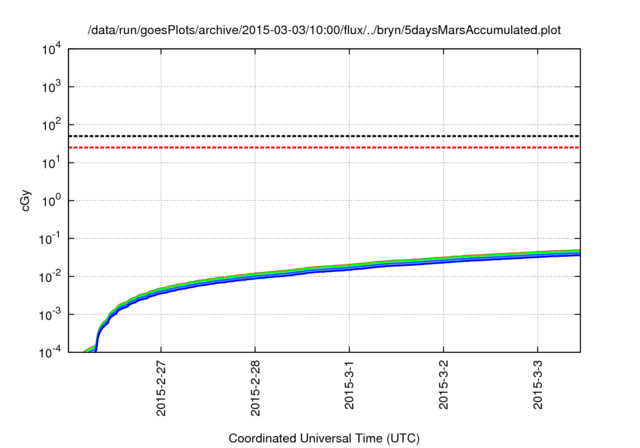This screenshot has width=640, height=448.
Task: Click the 10^-1 y-axis tick label
Action: (x=50, y=238)
